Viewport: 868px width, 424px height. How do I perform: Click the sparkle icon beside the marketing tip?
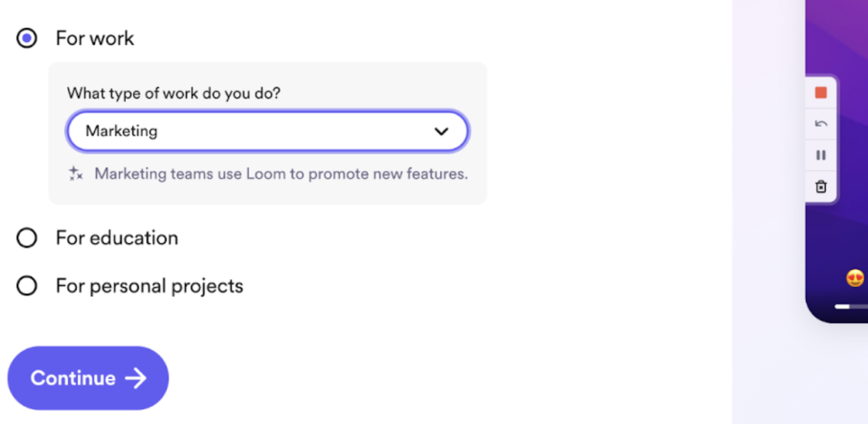tap(75, 173)
